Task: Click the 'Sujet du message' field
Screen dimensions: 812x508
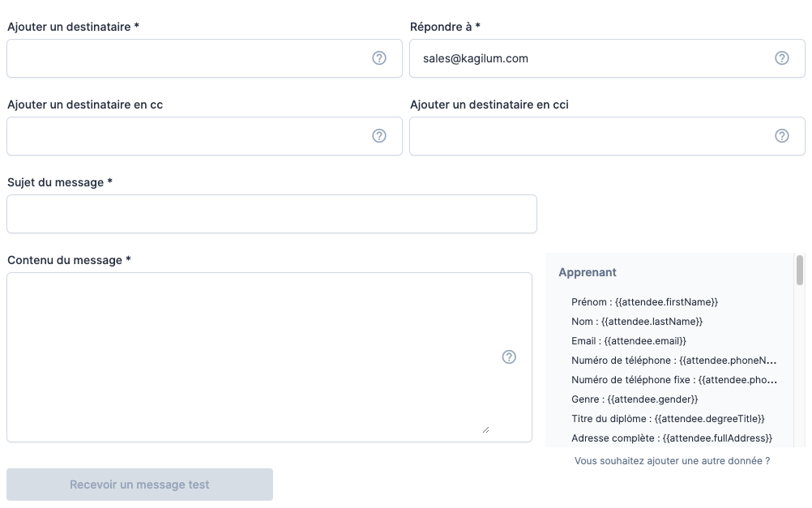Action: (271, 214)
